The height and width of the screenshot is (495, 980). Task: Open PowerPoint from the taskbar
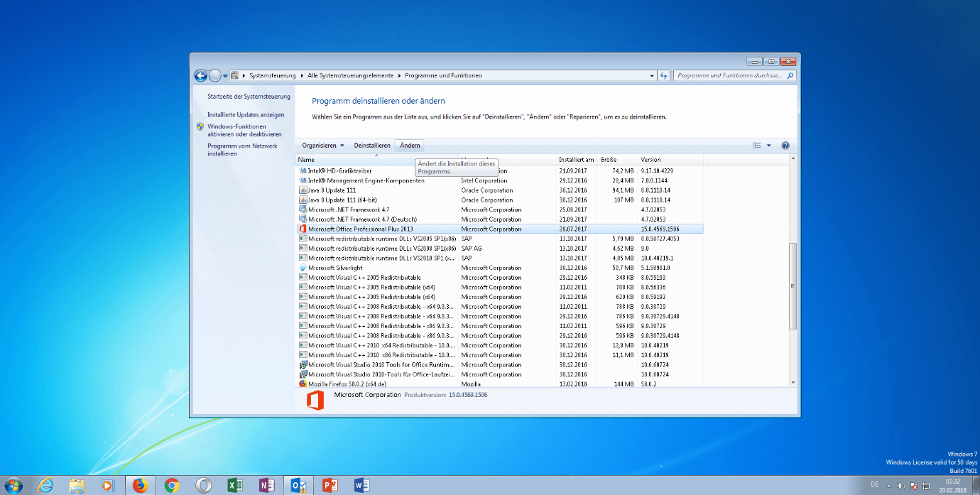330,486
